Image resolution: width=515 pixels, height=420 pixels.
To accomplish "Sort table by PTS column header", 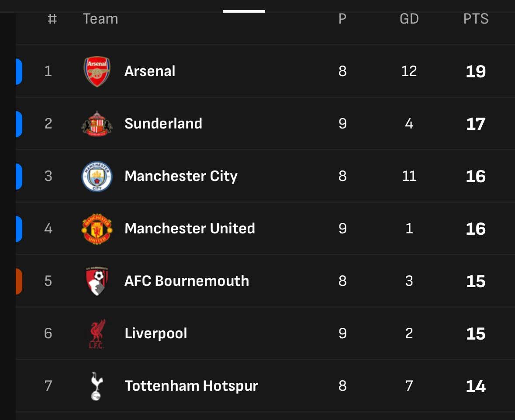I will click(476, 19).
